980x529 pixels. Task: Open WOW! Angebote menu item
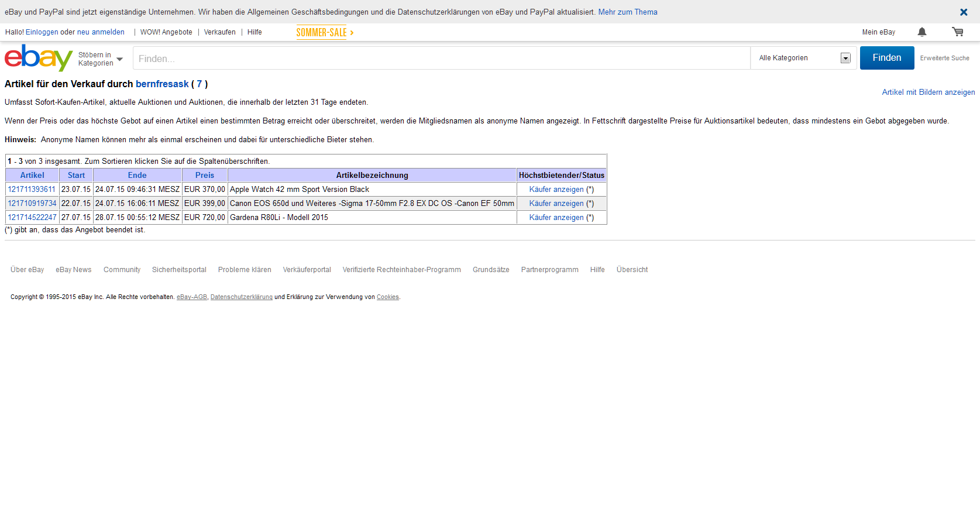coord(166,32)
